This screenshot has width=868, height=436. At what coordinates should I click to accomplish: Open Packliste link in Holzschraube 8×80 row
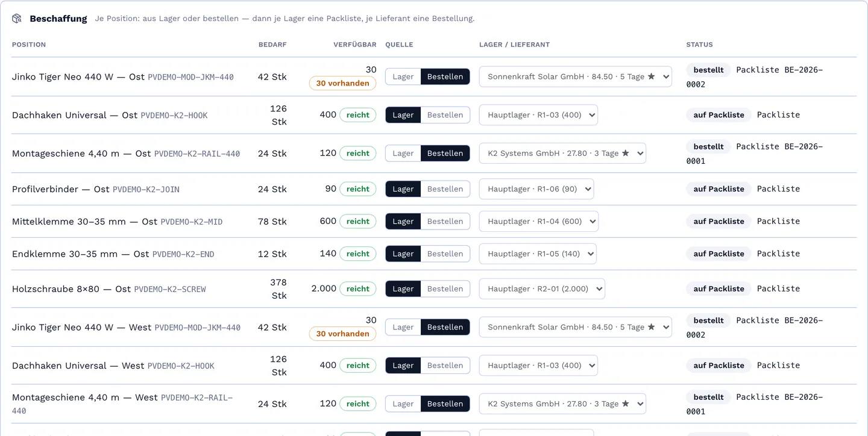(x=778, y=289)
